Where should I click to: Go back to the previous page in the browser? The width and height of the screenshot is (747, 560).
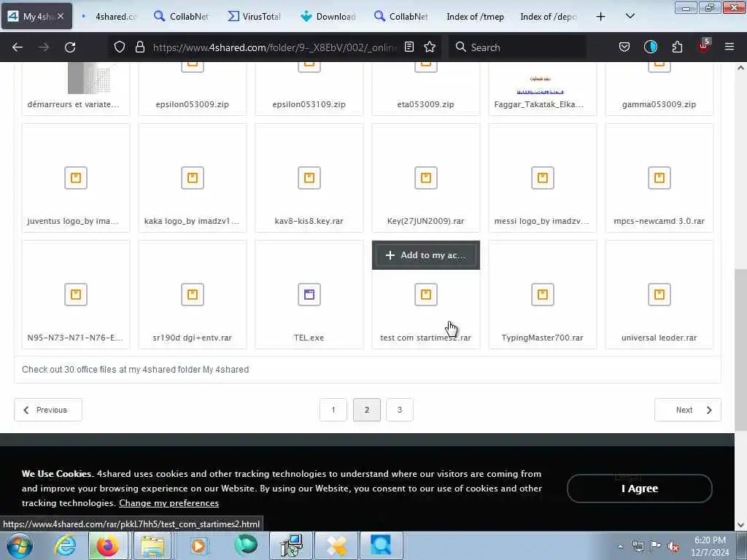[x=18, y=47]
